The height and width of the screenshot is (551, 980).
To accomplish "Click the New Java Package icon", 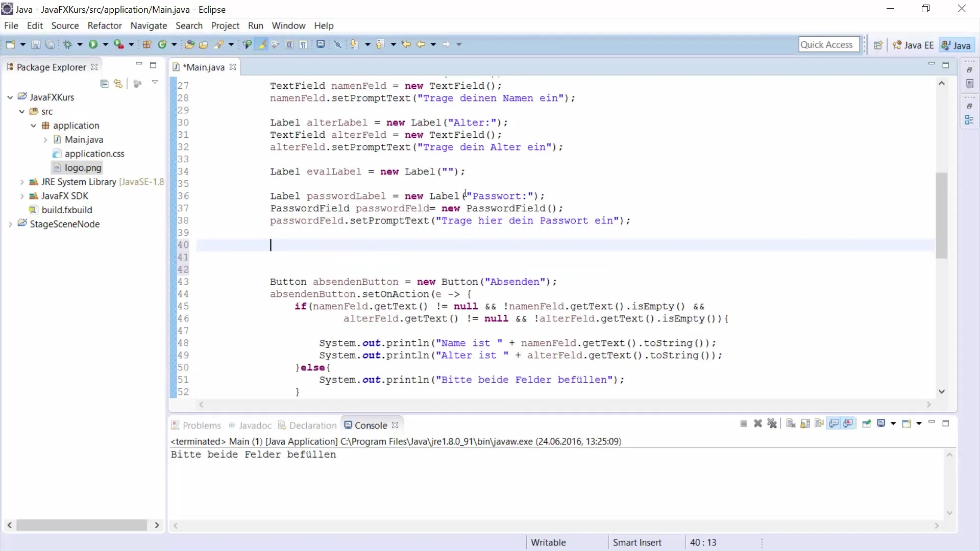I will tap(147, 44).
